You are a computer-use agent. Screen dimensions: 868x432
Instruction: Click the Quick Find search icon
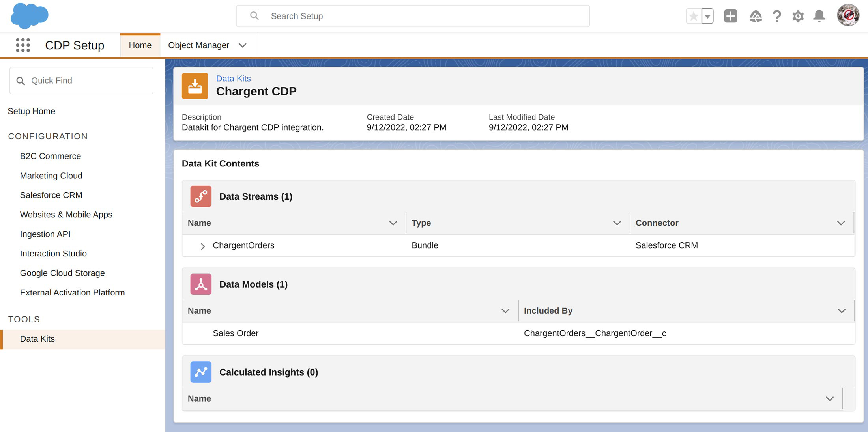[21, 81]
